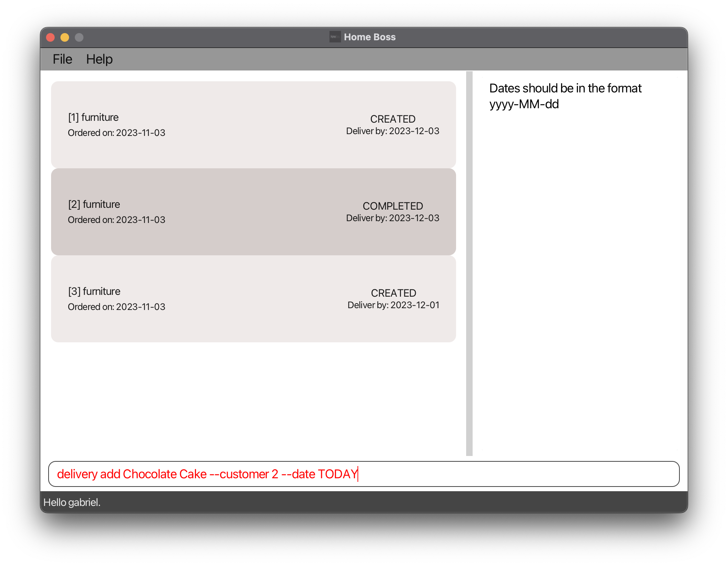Click the date format error message

565,96
